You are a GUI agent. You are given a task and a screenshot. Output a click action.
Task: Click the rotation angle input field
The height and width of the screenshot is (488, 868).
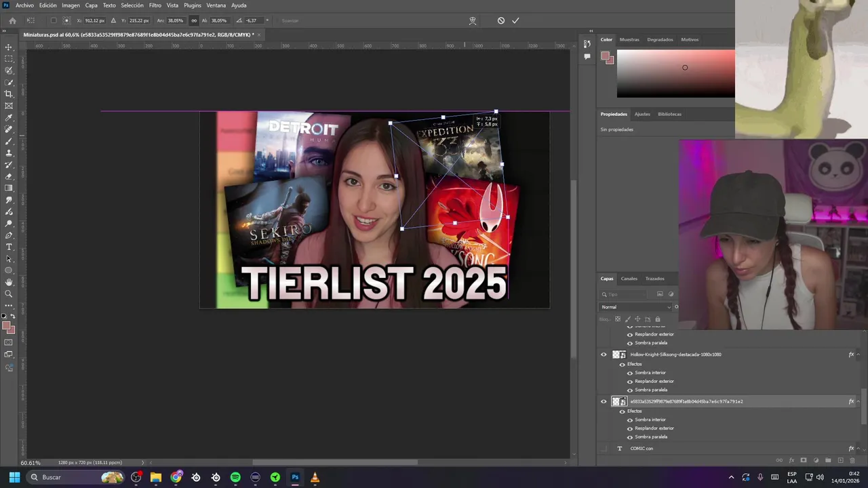coord(256,20)
